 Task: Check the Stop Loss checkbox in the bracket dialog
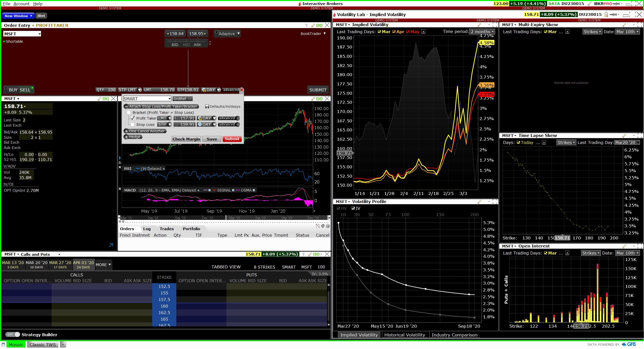(x=133, y=124)
